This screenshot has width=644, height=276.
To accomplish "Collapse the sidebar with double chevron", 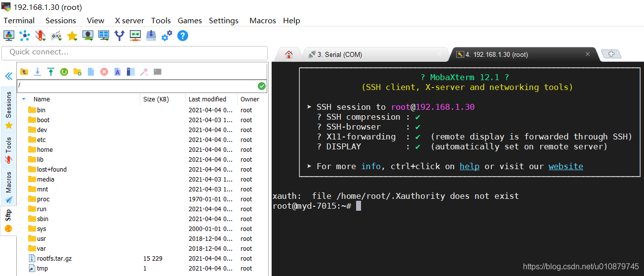I will [8, 76].
